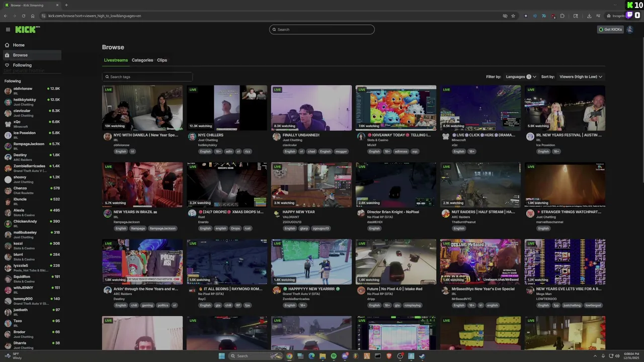The image size is (644, 362).
Task: Open MrBasedNyc New Year's Eve thumbnail
Action: click(x=480, y=261)
